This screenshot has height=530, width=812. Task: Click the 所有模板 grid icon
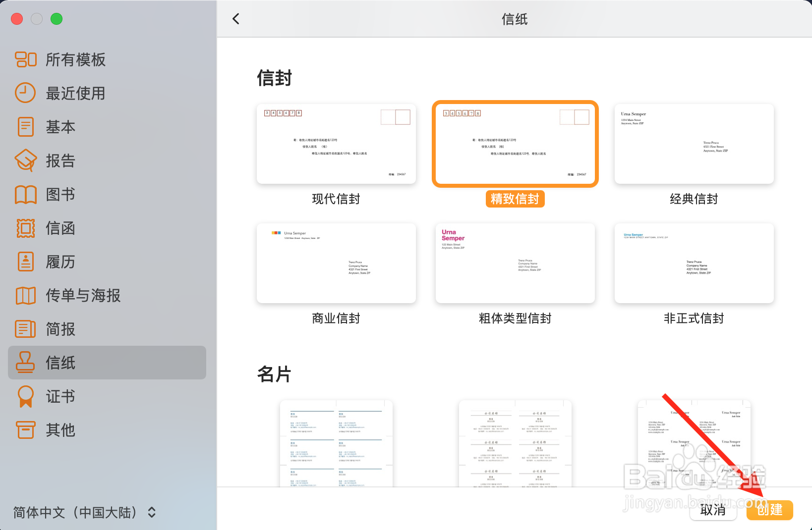[x=25, y=59]
